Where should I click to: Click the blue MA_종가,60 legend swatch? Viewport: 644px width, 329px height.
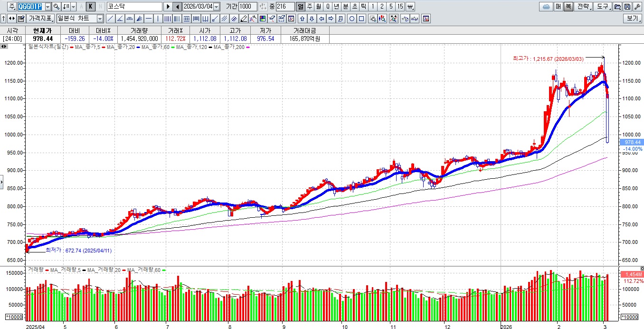[x=139, y=47]
